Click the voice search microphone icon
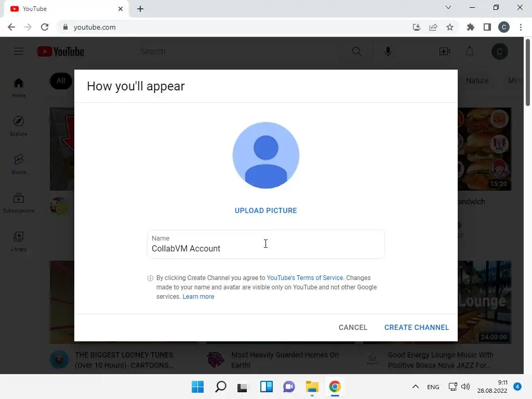 (x=388, y=51)
